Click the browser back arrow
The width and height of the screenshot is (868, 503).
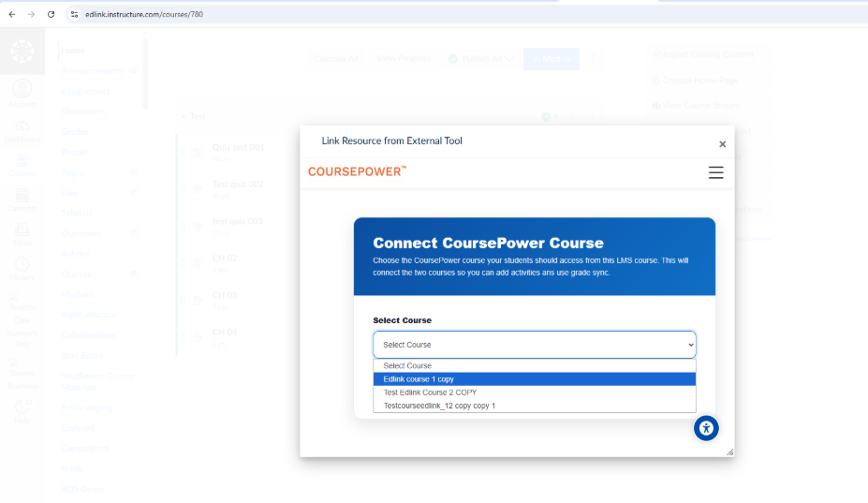click(11, 14)
